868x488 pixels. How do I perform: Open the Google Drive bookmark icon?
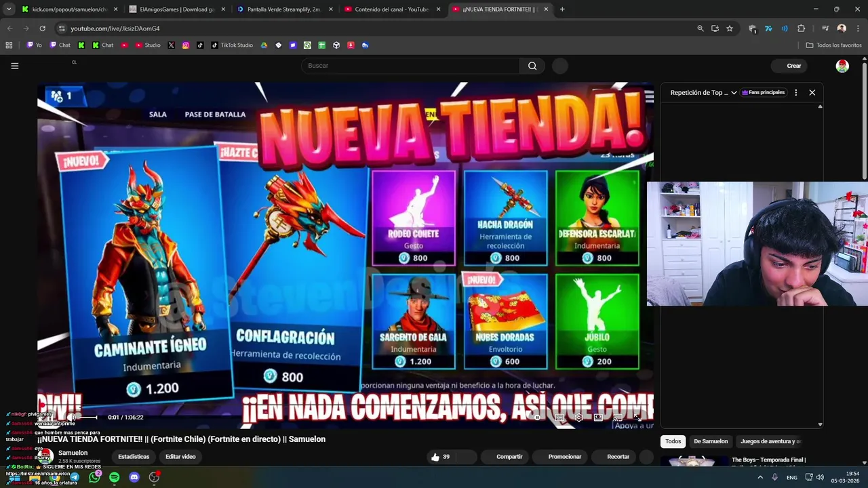coord(264,45)
